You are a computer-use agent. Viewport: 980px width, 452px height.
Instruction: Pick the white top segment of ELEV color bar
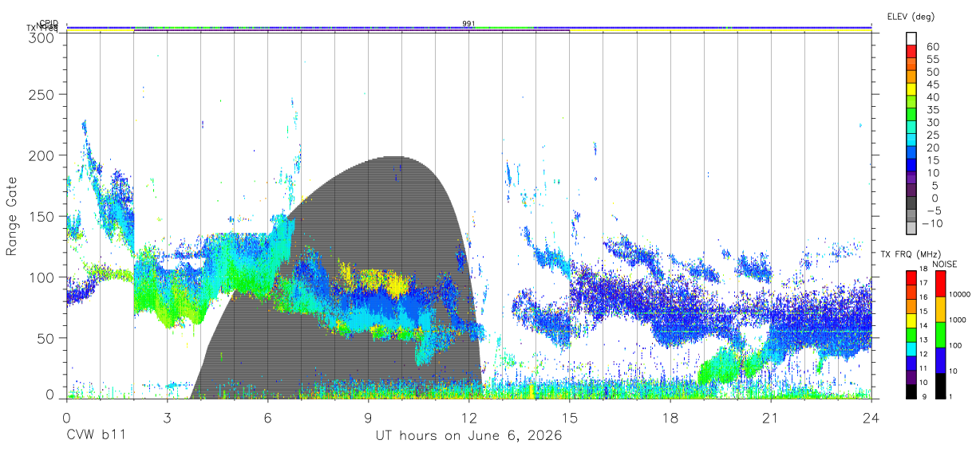pyautogui.click(x=911, y=38)
